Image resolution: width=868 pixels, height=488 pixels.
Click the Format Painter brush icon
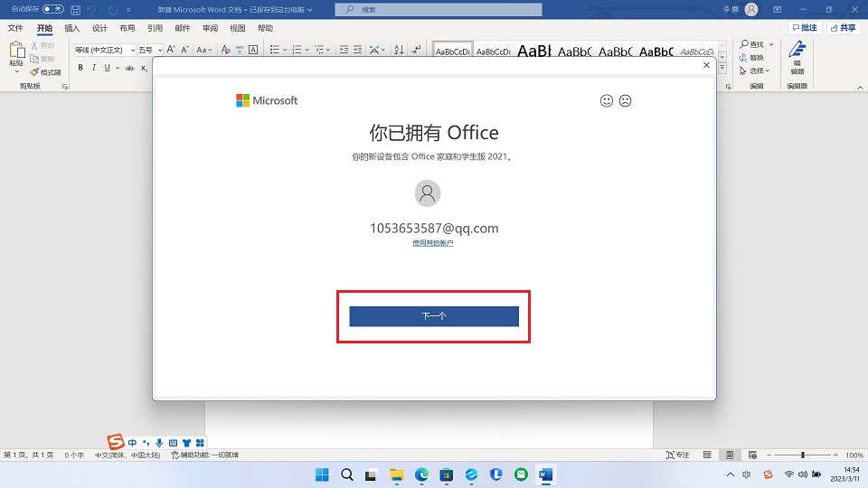coord(34,72)
